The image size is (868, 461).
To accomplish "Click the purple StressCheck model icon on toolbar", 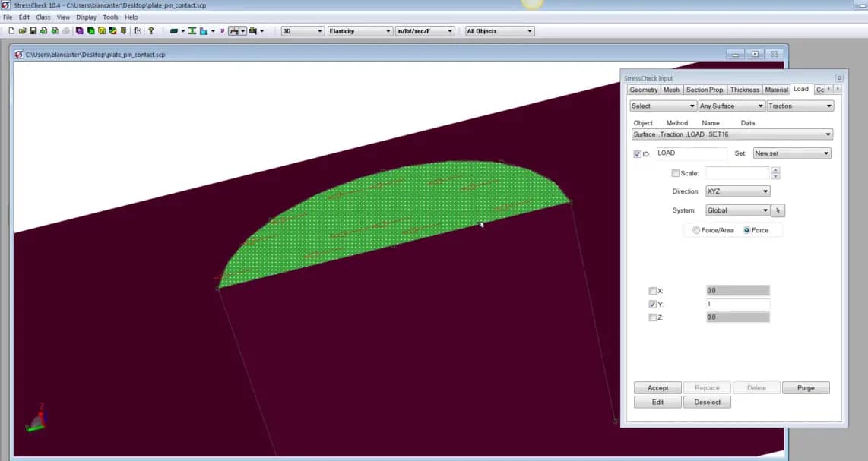I will [x=80, y=31].
